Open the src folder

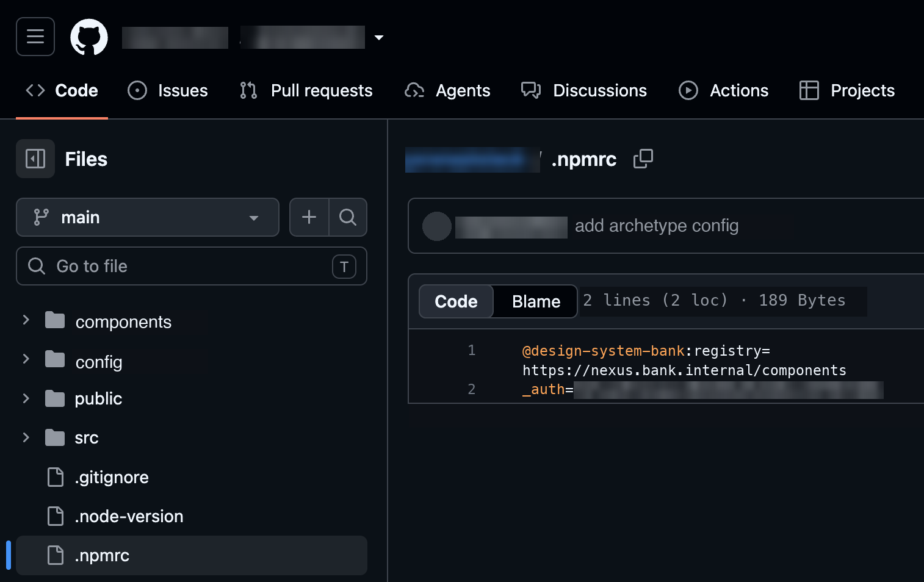[86, 437]
